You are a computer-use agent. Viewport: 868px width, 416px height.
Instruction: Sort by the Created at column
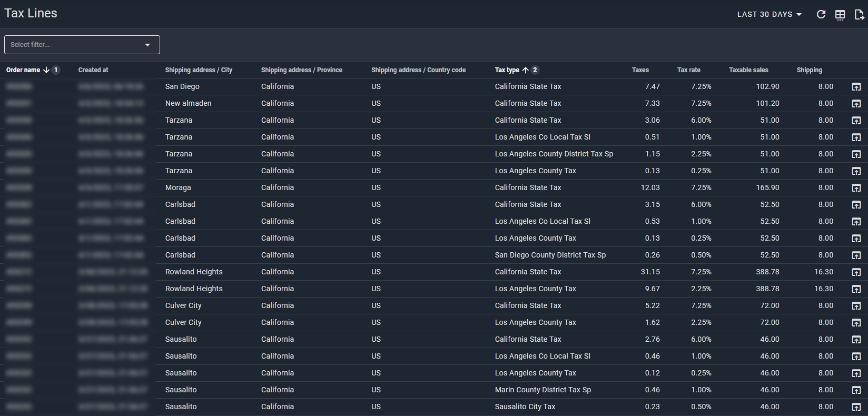pos(93,70)
